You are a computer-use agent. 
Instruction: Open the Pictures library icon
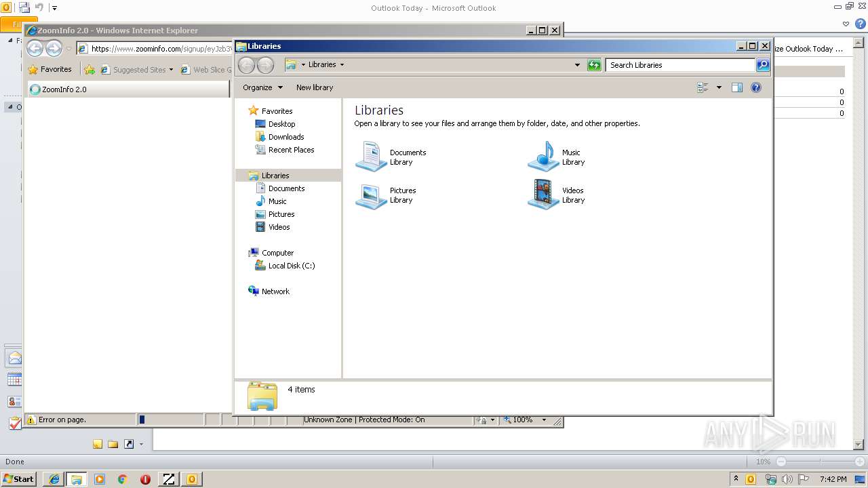(371, 195)
